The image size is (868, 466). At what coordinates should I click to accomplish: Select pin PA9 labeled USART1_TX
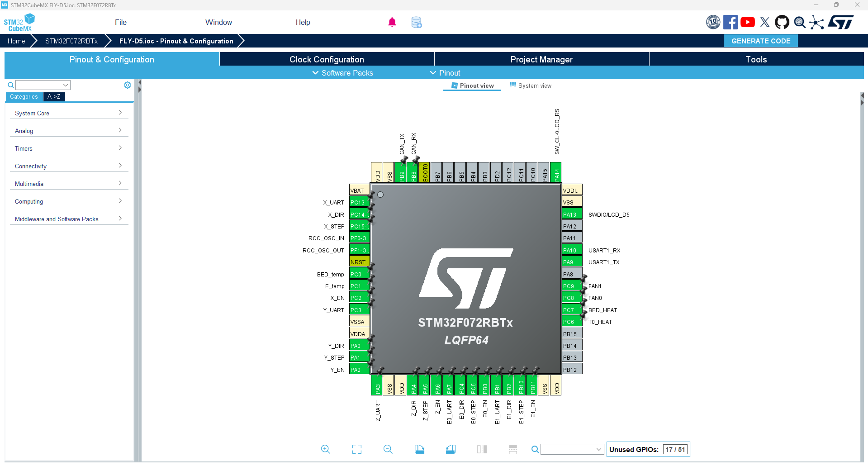572,262
